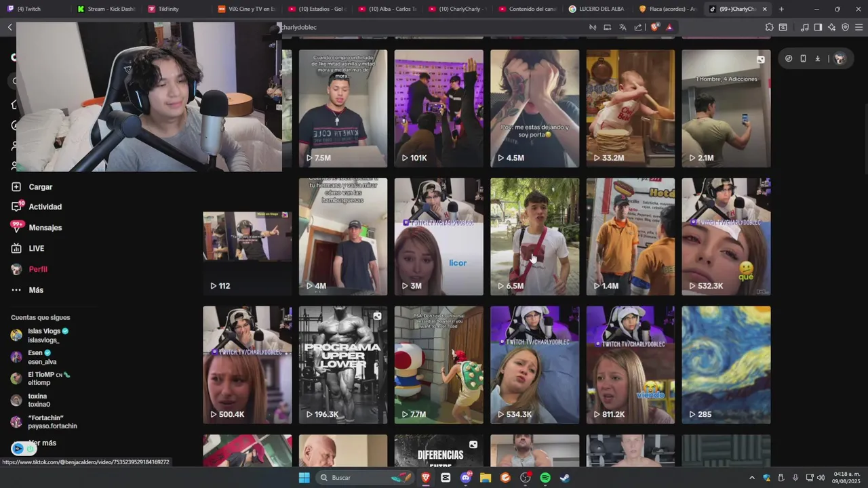The width and height of the screenshot is (868, 488).
Task: Switch to the Stream - Kick Dashboard tab
Action: [106, 9]
